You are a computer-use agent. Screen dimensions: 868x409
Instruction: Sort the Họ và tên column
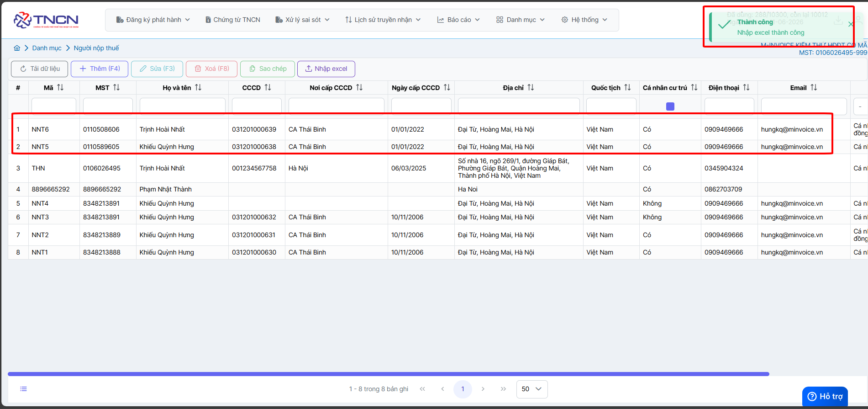tap(198, 87)
